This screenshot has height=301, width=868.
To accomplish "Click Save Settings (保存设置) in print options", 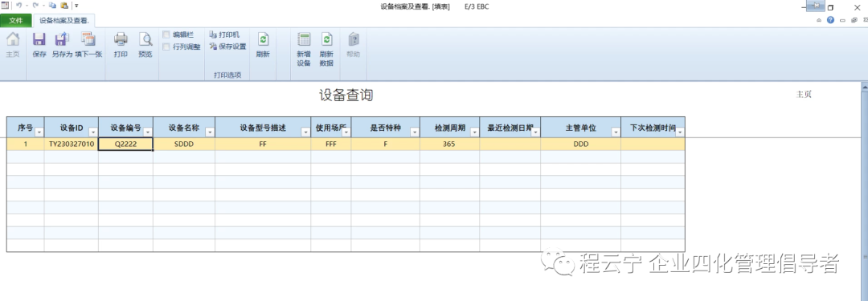I will pos(227,47).
